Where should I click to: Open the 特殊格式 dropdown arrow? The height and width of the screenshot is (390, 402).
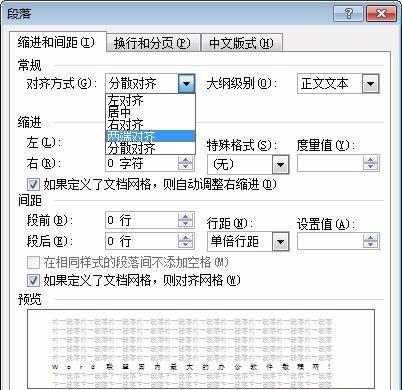[280, 164]
